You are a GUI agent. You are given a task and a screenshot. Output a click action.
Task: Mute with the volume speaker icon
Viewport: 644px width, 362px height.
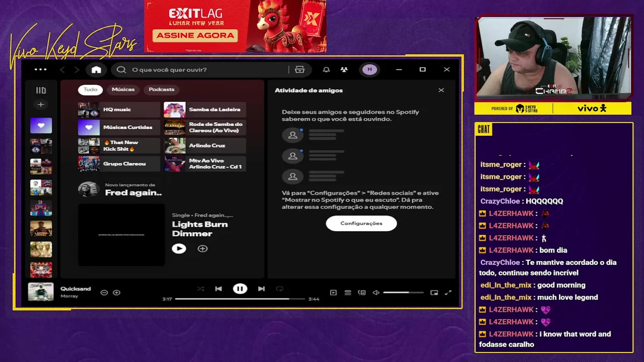coord(376,293)
